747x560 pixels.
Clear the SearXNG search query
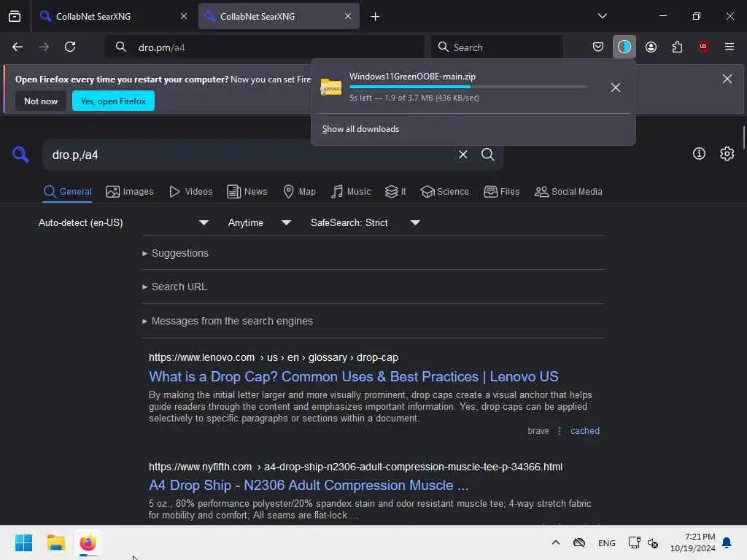tap(462, 155)
